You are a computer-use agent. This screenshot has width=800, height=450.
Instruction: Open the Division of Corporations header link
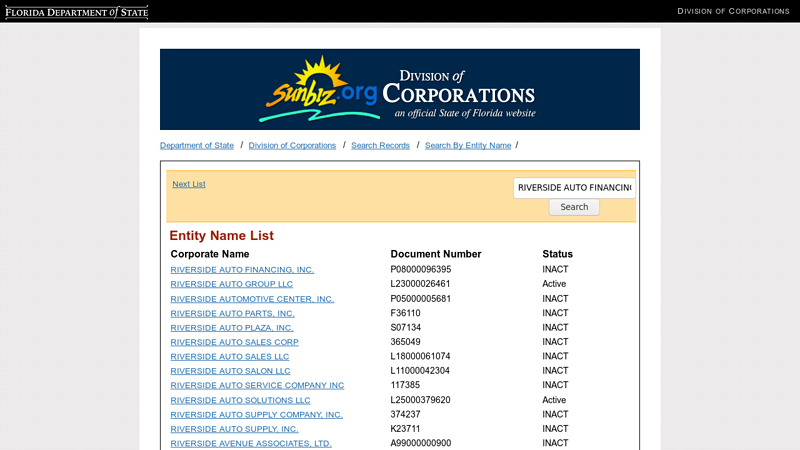(733, 11)
